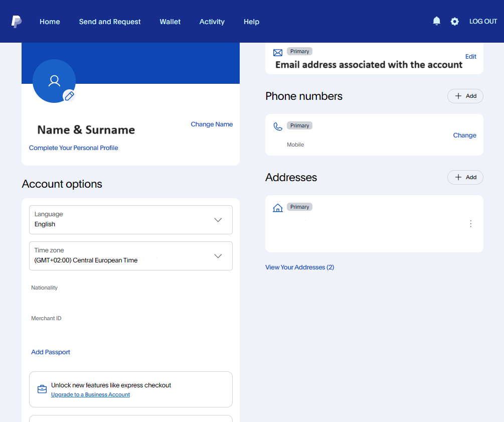The image size is (504, 422).
Task: Open the Activity page
Action: coord(212,22)
